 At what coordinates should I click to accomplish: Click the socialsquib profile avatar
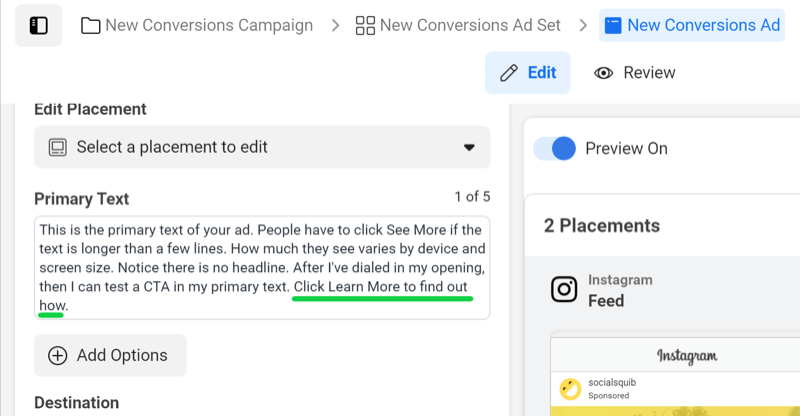[x=570, y=389]
